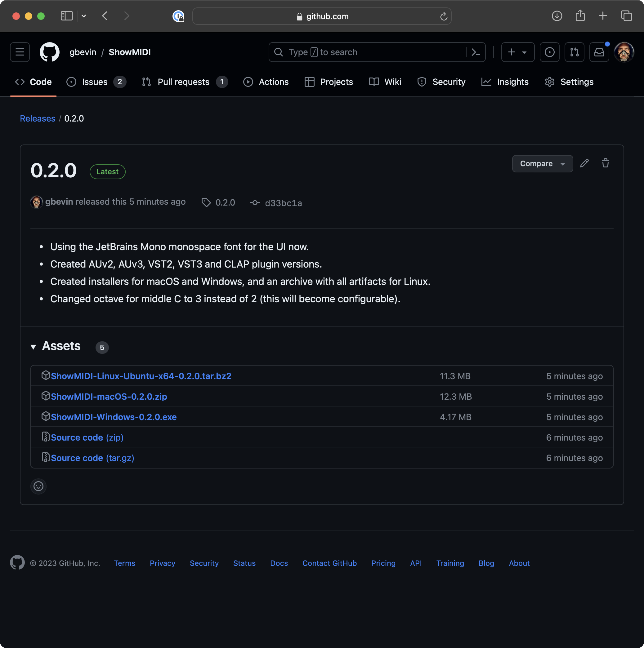
Task: Open the About footer link
Action: [x=519, y=563]
